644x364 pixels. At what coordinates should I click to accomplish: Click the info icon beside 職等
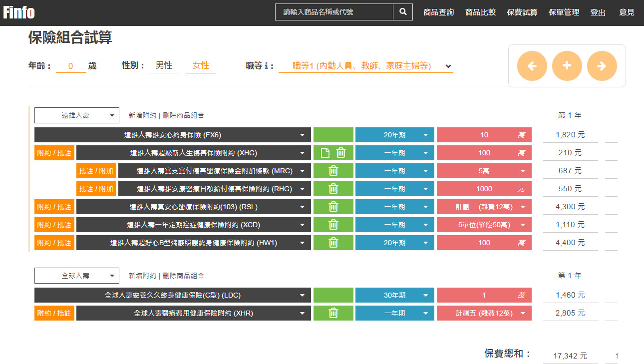(267, 66)
